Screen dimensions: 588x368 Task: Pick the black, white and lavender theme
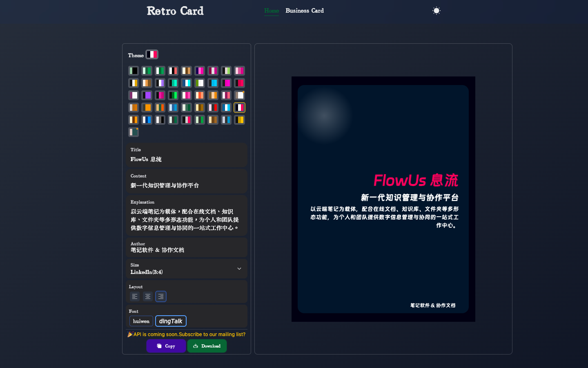[x=160, y=83]
